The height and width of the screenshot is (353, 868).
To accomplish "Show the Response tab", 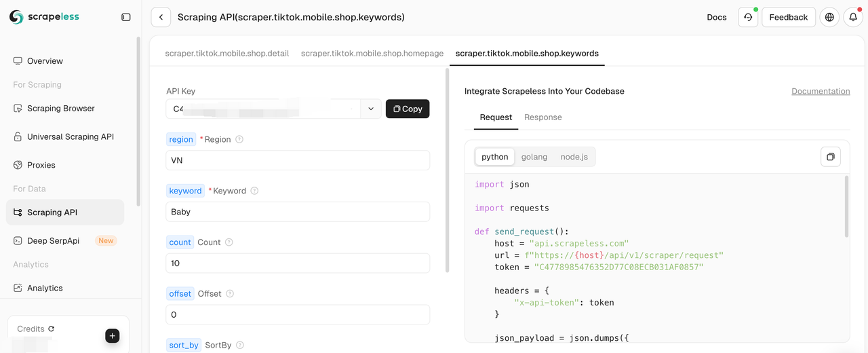I will 543,117.
